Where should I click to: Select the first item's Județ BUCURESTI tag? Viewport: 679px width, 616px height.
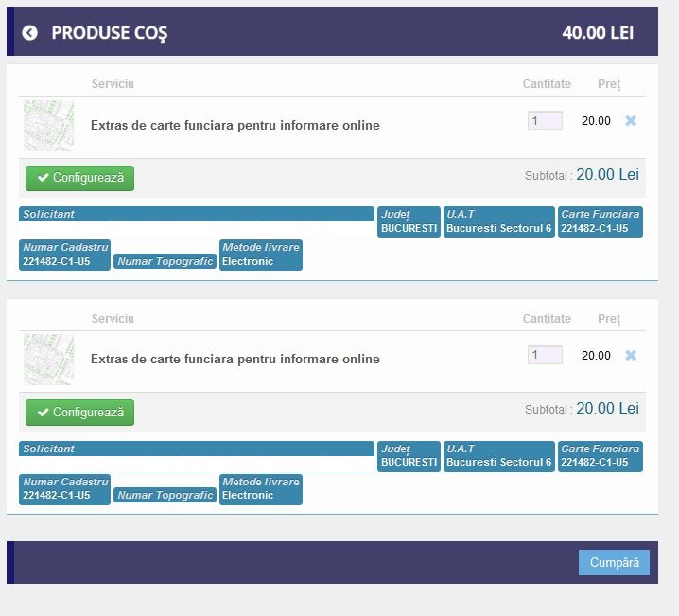click(x=409, y=221)
